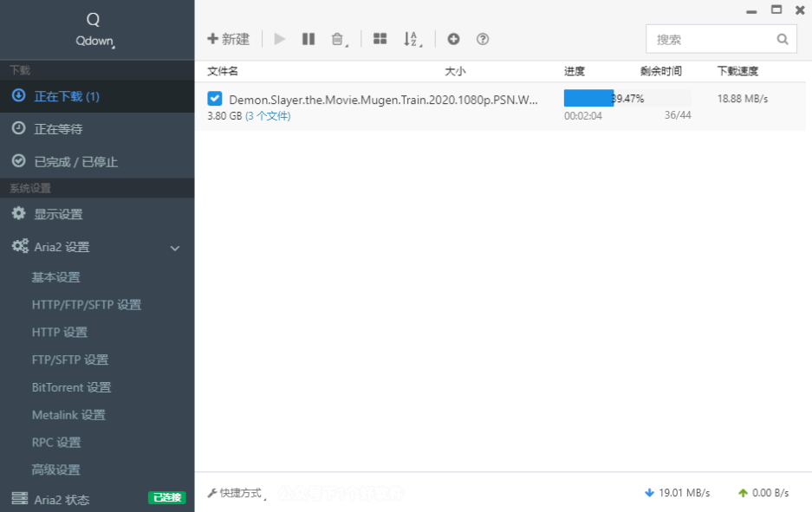Open RPC 设置 page
Viewport: 812px width, 512px height.
point(56,443)
